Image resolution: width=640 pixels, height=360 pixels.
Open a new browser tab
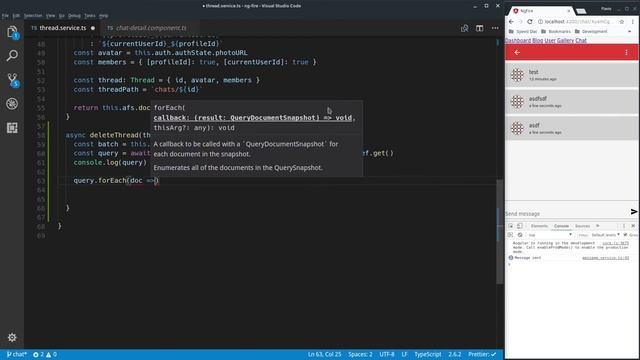[581, 11]
